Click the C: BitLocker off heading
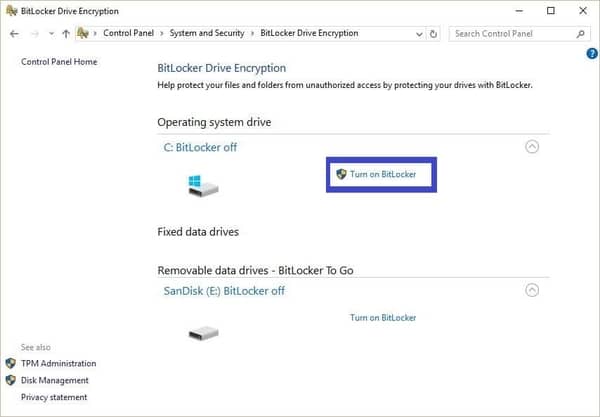 click(200, 147)
